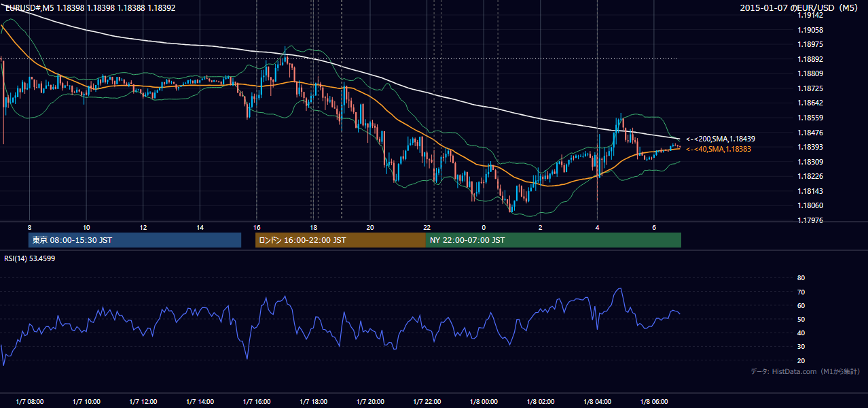Click the 1.18559 price axis value
Image resolution: width=868 pixels, height=408 pixels.
click(x=810, y=118)
